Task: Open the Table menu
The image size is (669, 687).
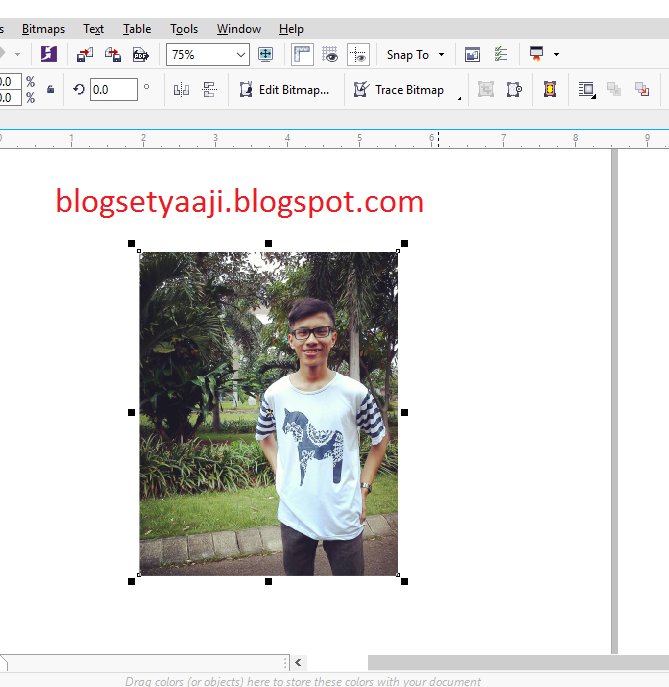Action: coord(137,29)
